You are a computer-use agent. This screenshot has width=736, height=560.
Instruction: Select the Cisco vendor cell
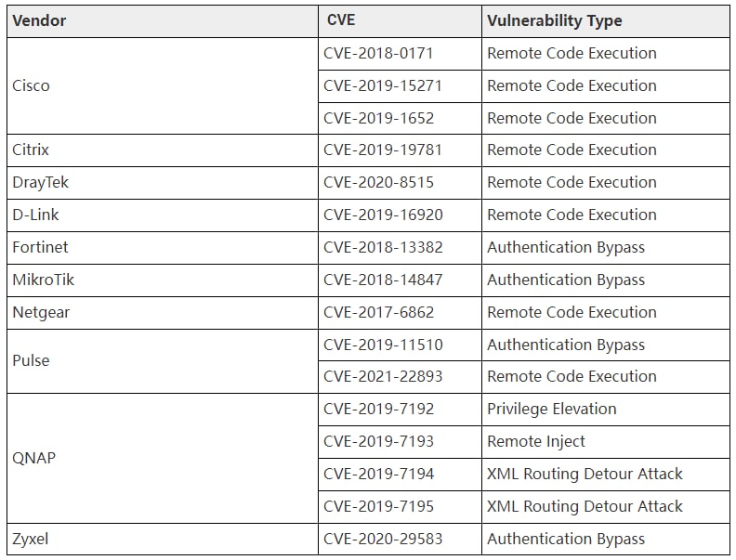(x=163, y=85)
